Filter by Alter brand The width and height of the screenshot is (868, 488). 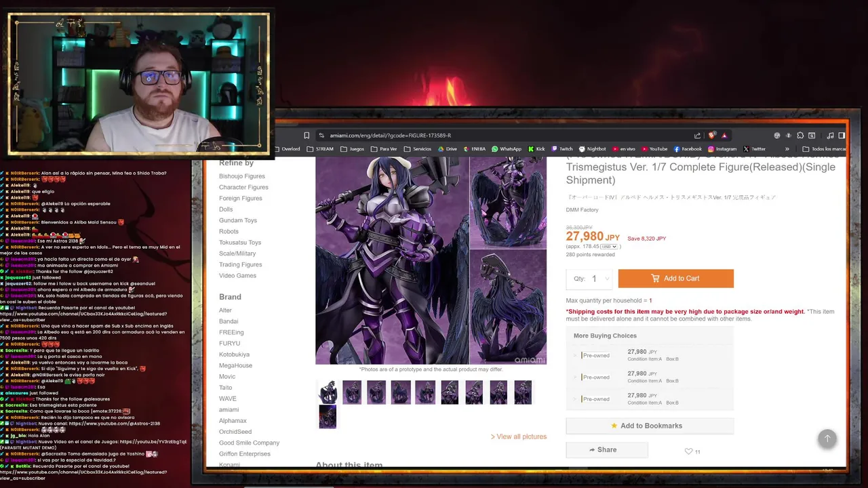[225, 310]
